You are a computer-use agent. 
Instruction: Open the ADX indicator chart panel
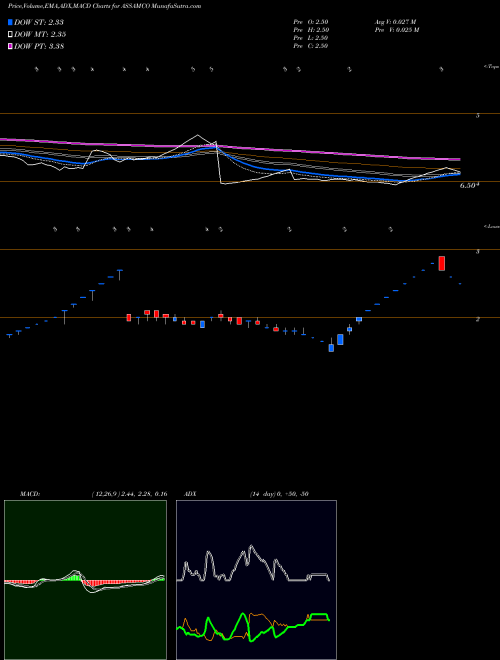[256, 580]
